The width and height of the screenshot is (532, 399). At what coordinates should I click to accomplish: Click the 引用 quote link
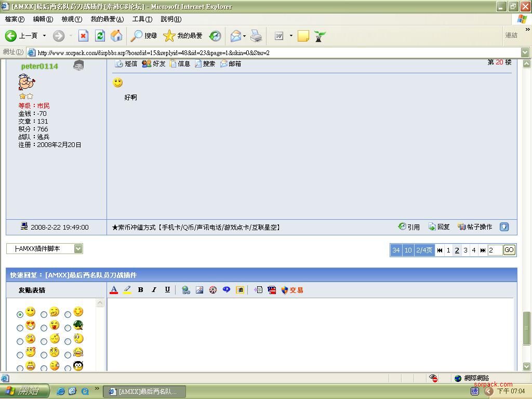[x=409, y=227]
